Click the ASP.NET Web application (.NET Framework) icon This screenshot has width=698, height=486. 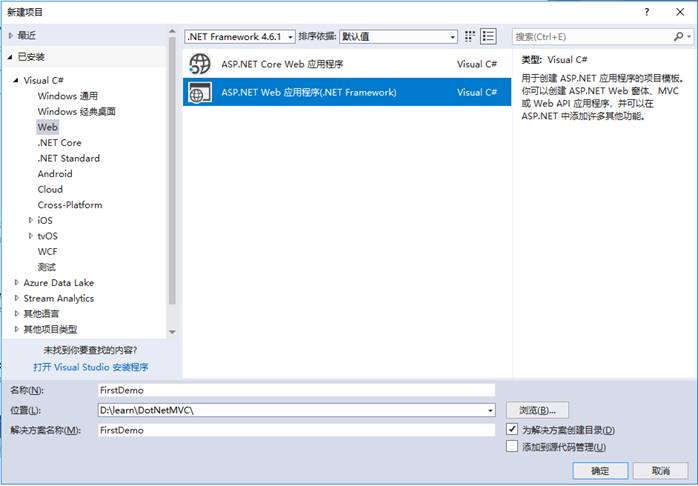click(x=199, y=92)
